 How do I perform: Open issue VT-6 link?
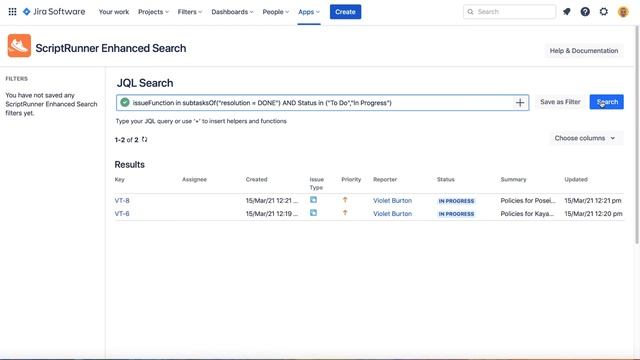coord(122,213)
